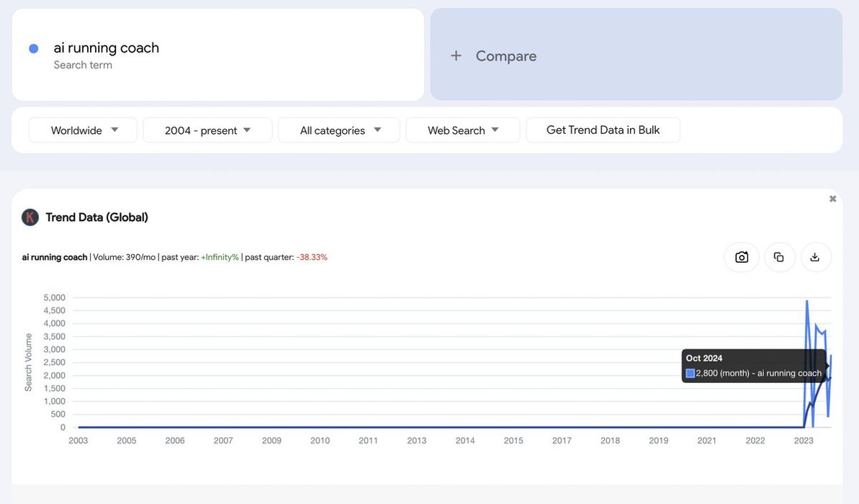Click the blue legend square in the tooltip
This screenshot has width=859, height=504.
click(x=691, y=374)
